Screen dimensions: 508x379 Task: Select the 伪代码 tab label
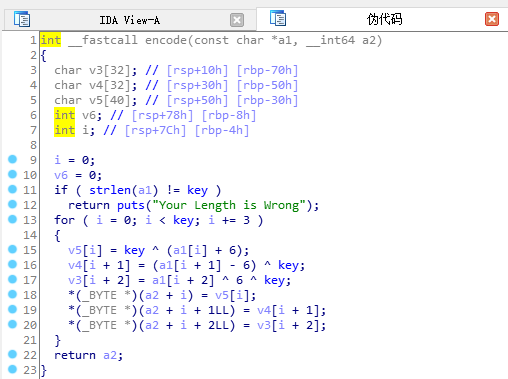tap(385, 19)
